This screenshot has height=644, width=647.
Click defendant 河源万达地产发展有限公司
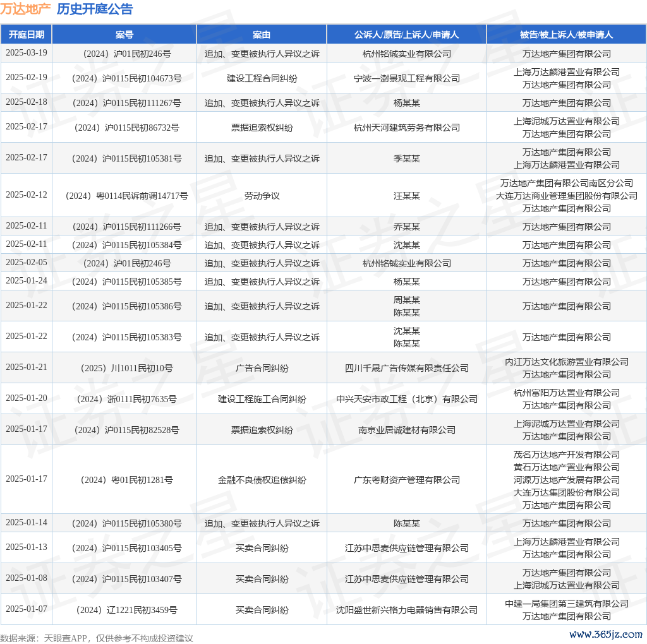click(567, 480)
